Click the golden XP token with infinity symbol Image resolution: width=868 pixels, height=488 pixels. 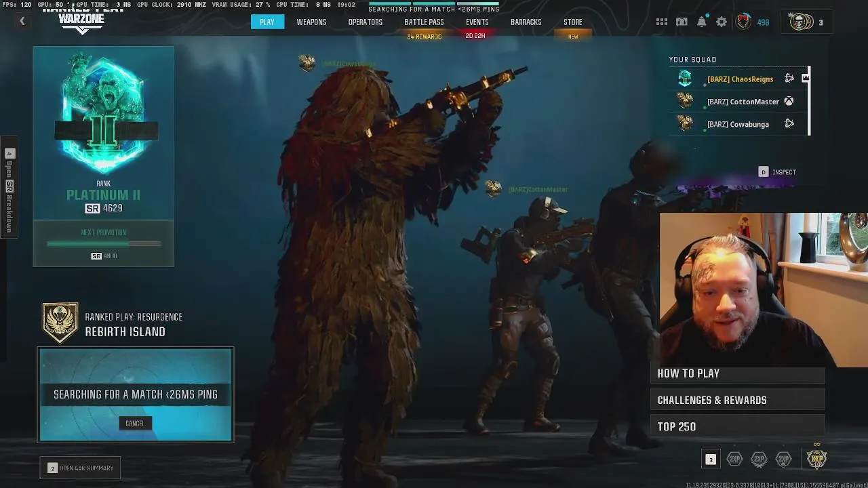pyautogui.click(x=816, y=458)
